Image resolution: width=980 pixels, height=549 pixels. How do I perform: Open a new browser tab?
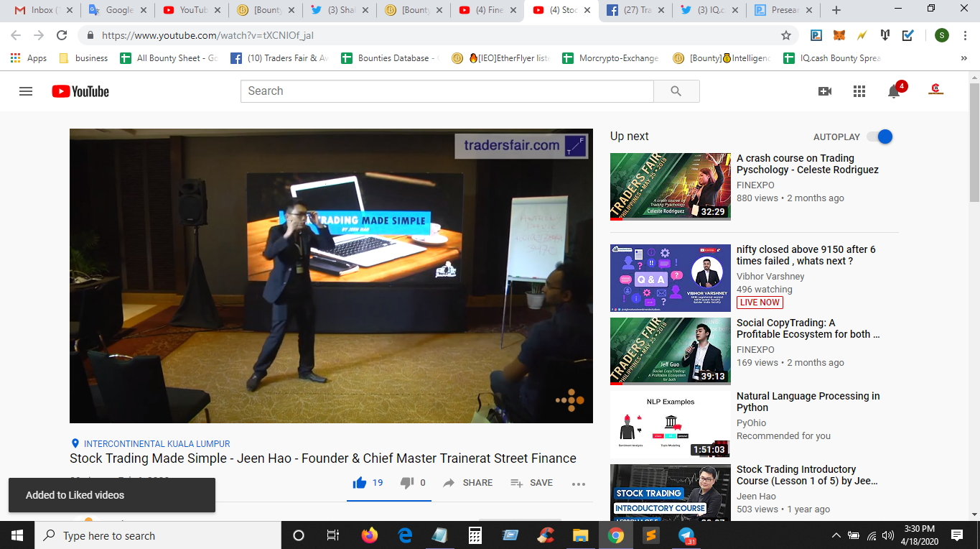836,10
